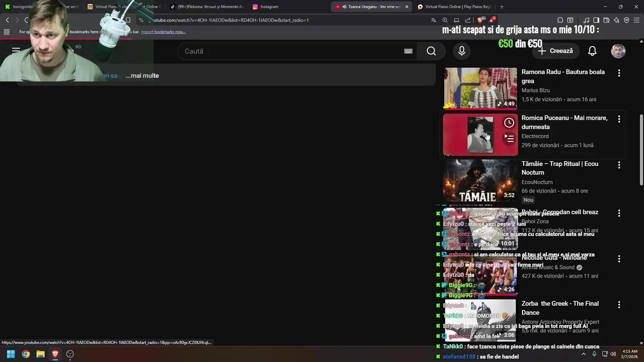Open Brave Leo AI sparkle icon
644x362 pixels.
[616, 20]
